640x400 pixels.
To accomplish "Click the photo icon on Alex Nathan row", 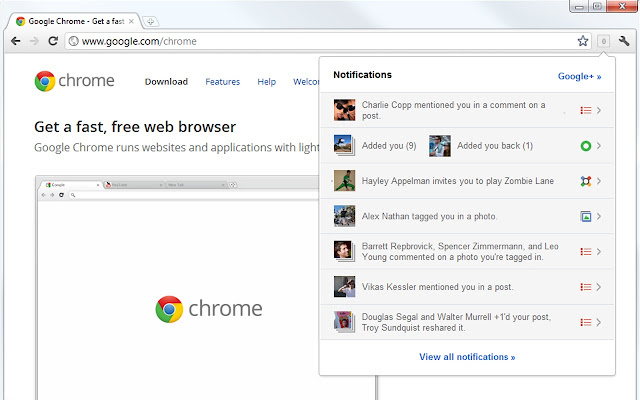I will 586,216.
